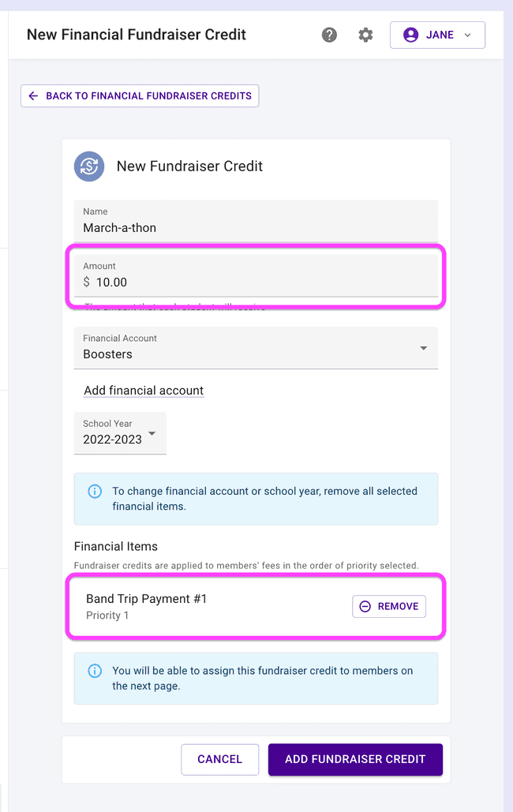Click the New Fundraiser Credit card heading
Viewport: 513px width, 812px height.
189,167
